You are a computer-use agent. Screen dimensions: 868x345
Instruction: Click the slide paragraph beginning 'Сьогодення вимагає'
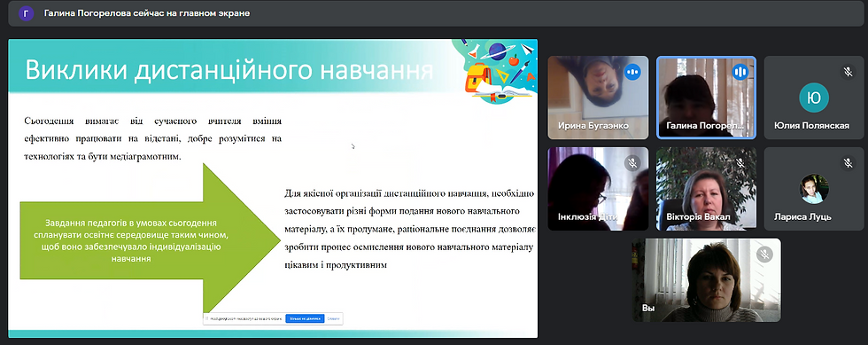152,138
